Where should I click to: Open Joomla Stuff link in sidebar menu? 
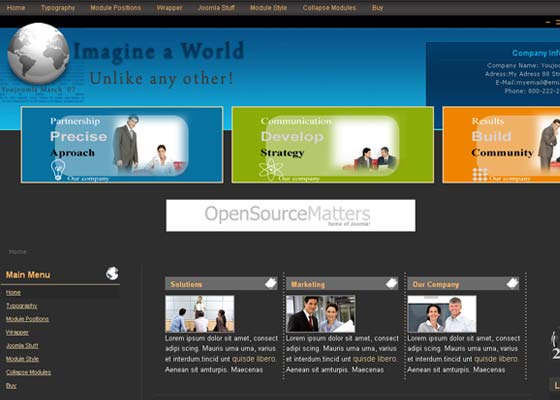(x=22, y=345)
